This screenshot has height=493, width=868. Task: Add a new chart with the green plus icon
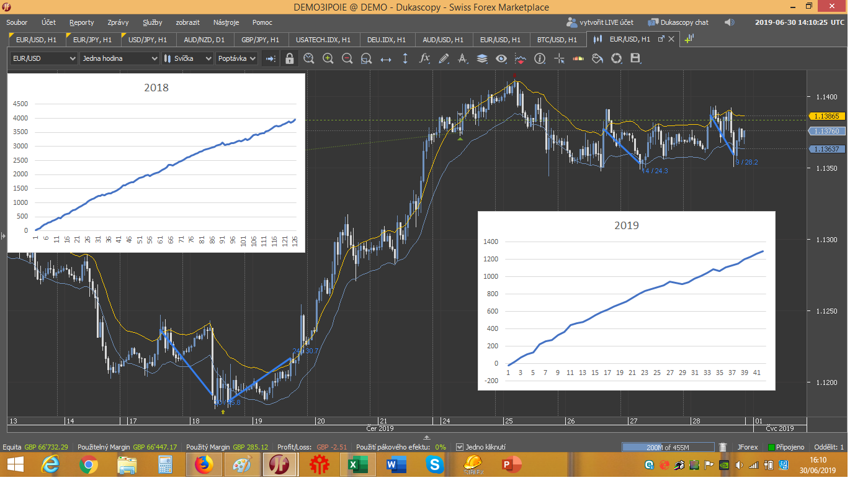[689, 38]
